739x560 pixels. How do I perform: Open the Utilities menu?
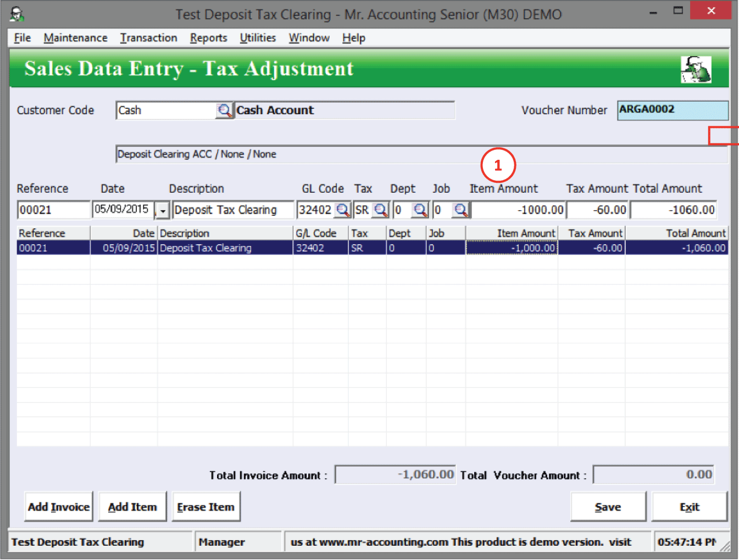point(258,38)
